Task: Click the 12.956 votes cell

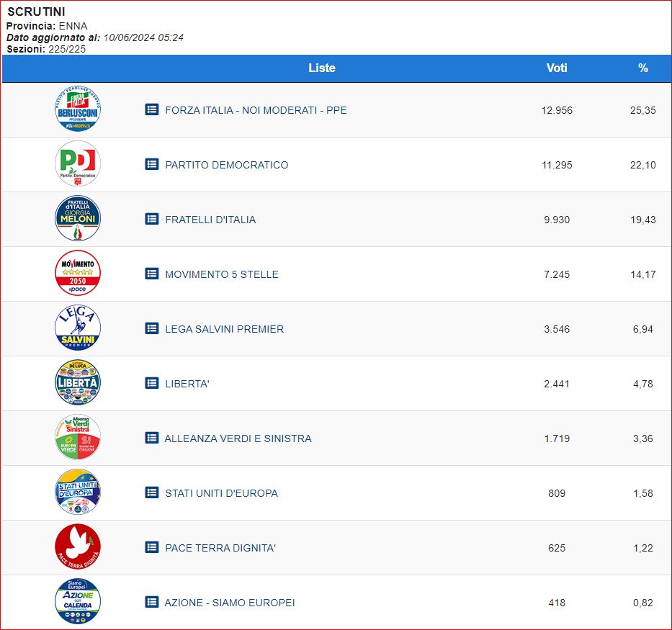Action: pos(557,110)
